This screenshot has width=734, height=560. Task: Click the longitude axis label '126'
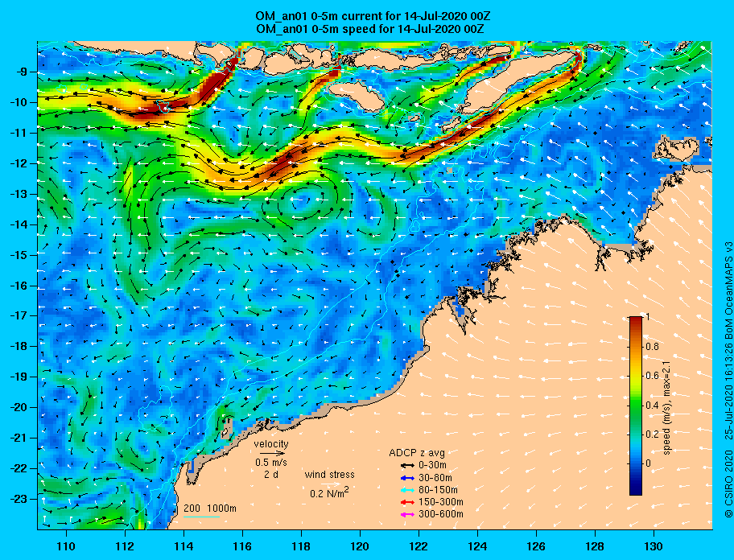pyautogui.click(x=536, y=546)
